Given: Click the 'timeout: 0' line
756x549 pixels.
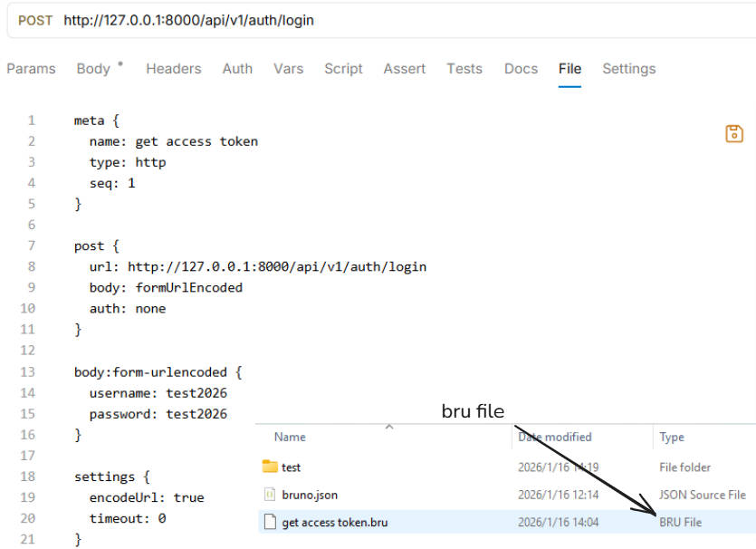Looking at the screenshot, I should pos(128,518).
